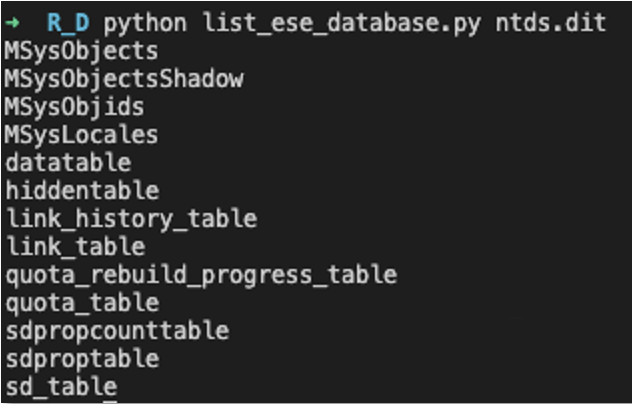Image resolution: width=632 pixels, height=404 pixels.
Task: Select the MSysObjects output line
Action: 81,52
